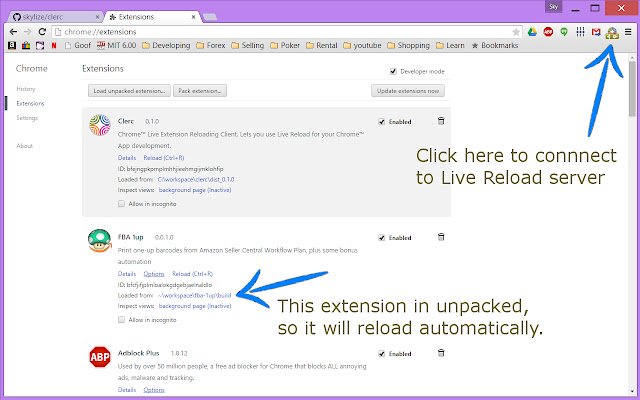640x400 pixels.
Task: Open the Chrome hamburger menu
Action: (x=628, y=32)
